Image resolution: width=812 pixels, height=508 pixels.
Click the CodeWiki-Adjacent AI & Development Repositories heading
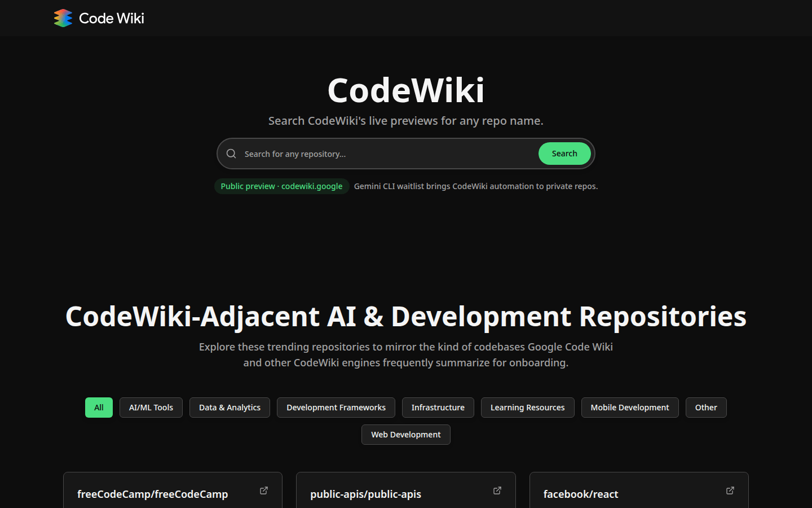pyautogui.click(x=406, y=316)
